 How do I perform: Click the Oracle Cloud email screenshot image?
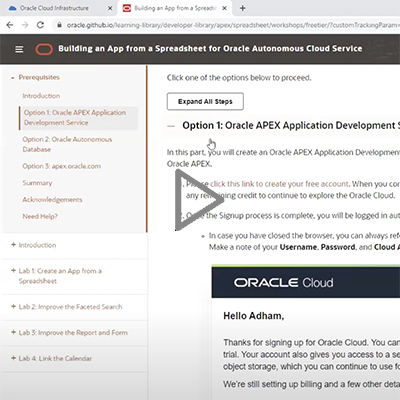point(306,332)
